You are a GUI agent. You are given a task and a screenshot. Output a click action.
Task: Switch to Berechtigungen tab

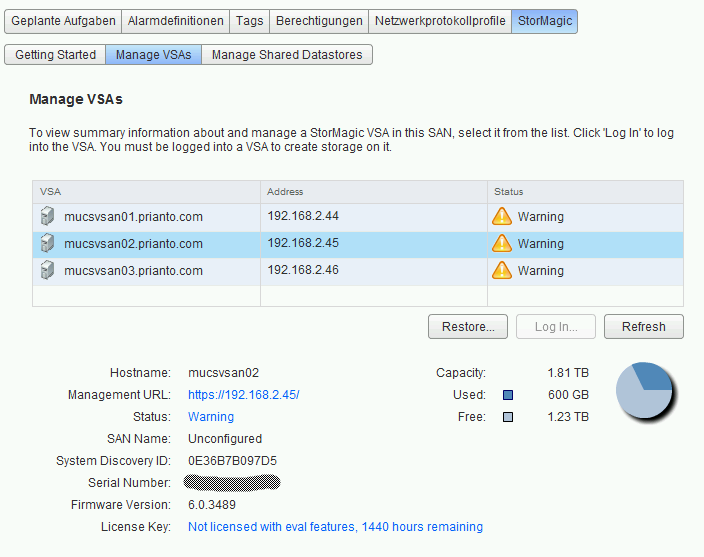point(319,21)
